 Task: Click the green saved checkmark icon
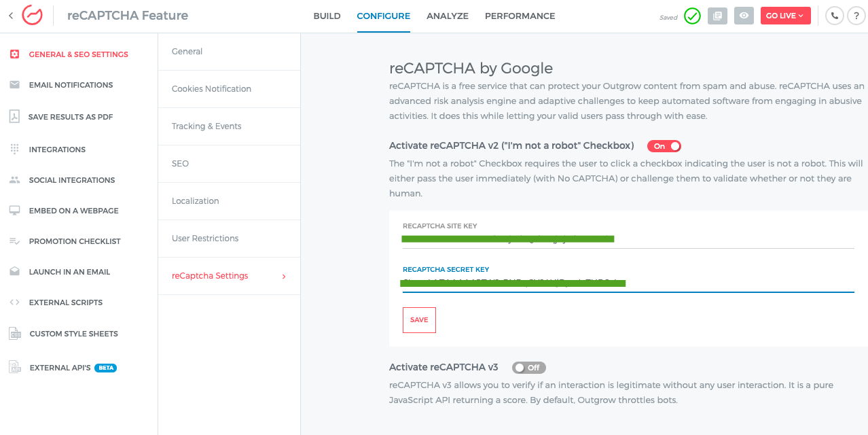point(692,16)
